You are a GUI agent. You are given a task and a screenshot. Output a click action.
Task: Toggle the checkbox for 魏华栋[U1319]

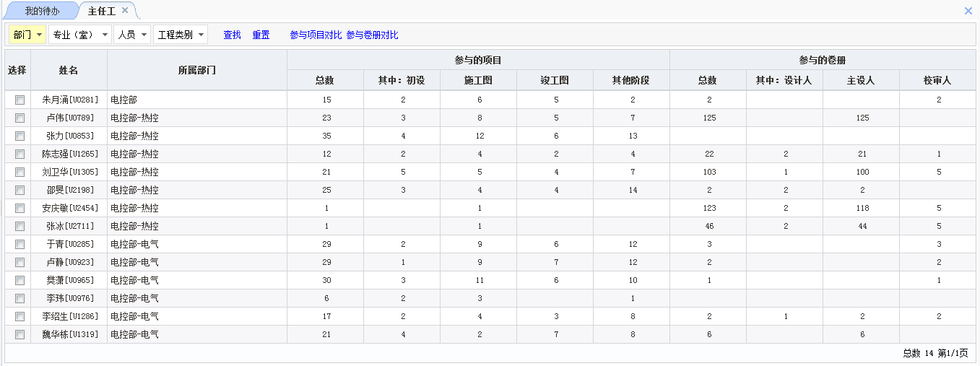pos(19,334)
